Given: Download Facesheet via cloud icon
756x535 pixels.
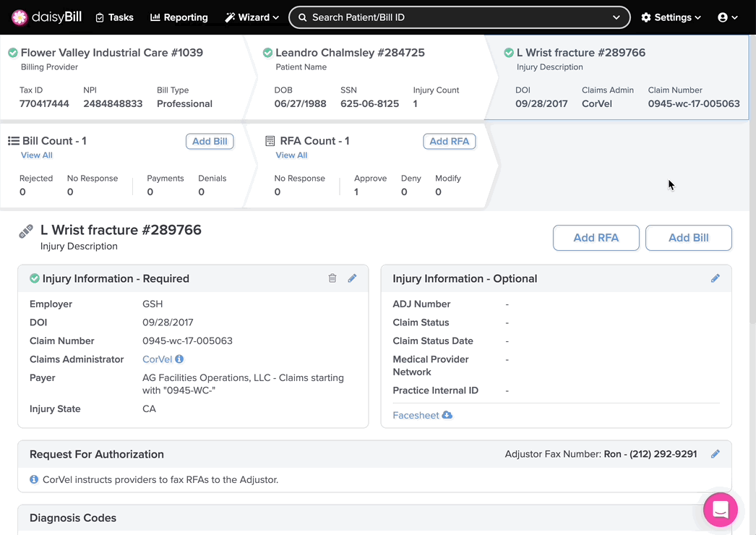Looking at the screenshot, I should tap(447, 415).
